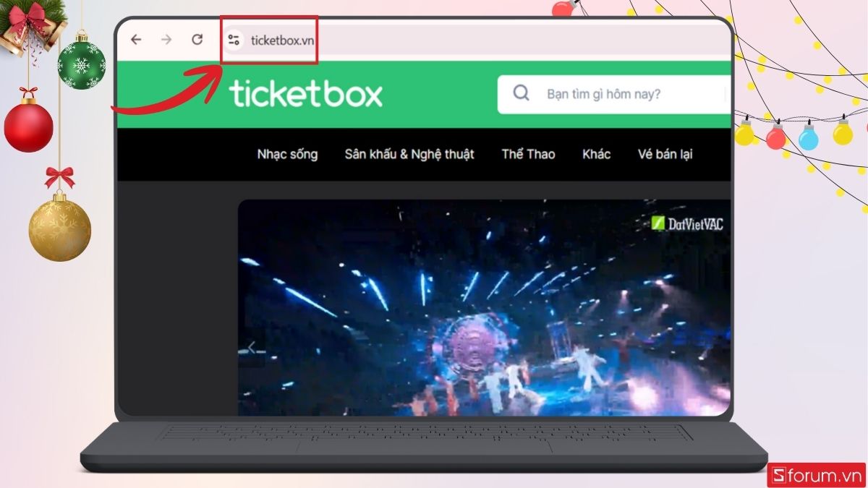Image resolution: width=868 pixels, height=488 pixels.
Task: Open site settings icon in address bar
Action: coord(233,40)
